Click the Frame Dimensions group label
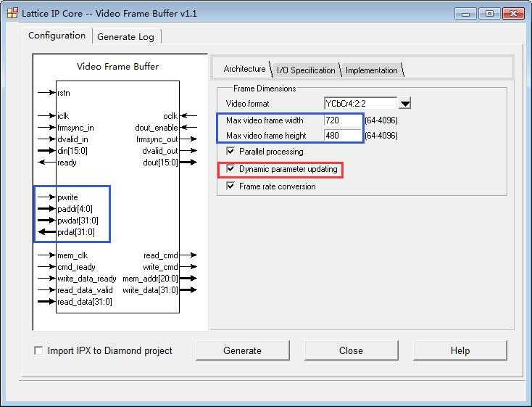The width and height of the screenshot is (532, 407). click(265, 89)
